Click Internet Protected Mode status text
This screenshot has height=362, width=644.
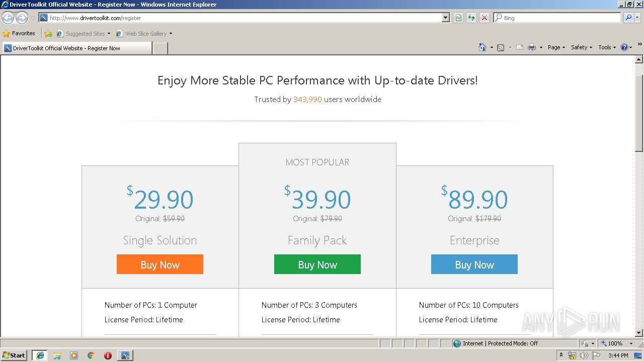(x=500, y=343)
